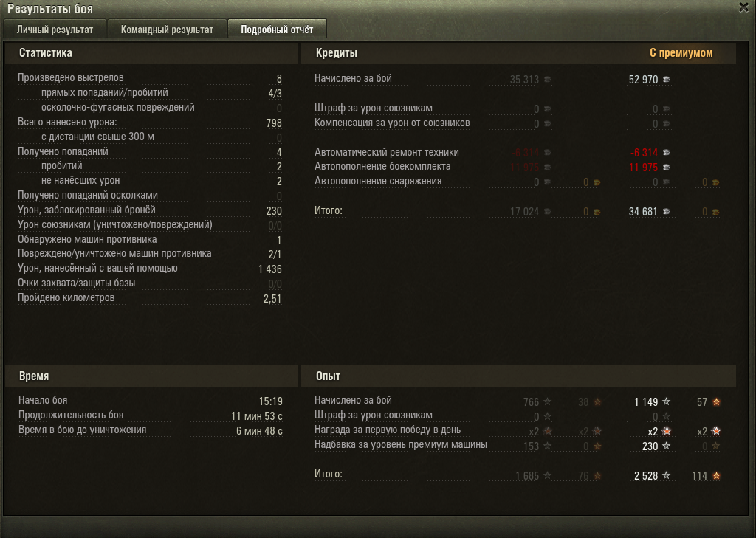Click credits icon next to 52 970

[x=667, y=80]
